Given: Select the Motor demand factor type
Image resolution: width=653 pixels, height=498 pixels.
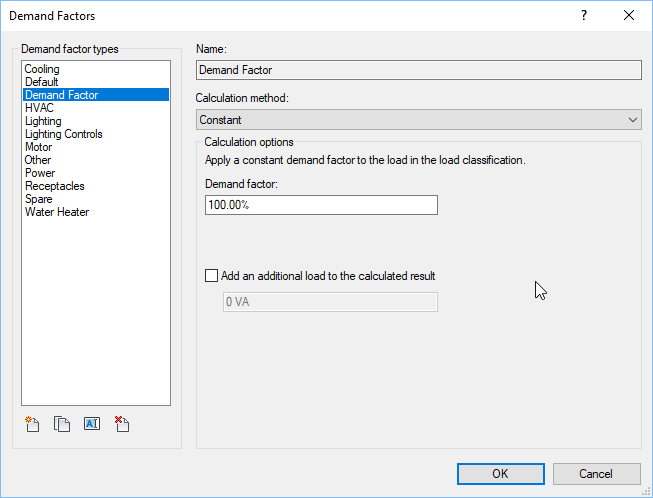Looking at the screenshot, I should pos(38,147).
